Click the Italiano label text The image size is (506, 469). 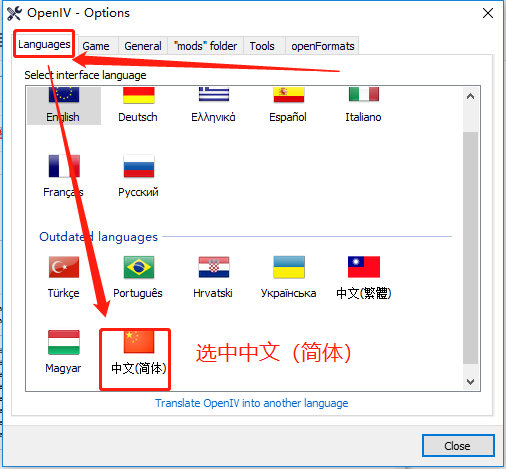pos(363,117)
